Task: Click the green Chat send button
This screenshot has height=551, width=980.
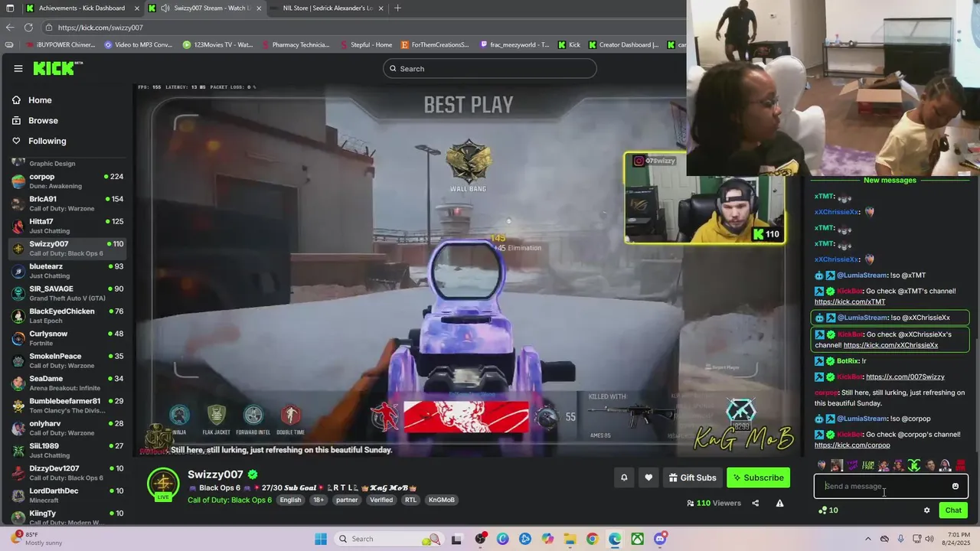Action: pos(953,510)
